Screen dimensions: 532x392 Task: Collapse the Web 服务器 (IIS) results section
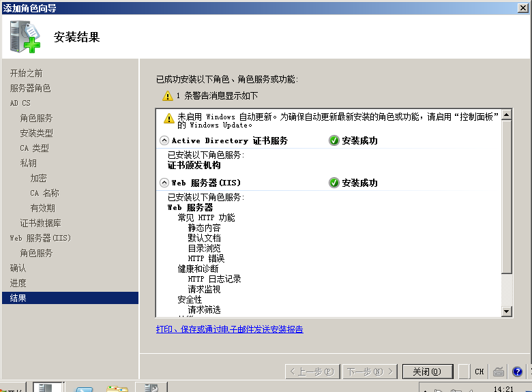point(164,183)
